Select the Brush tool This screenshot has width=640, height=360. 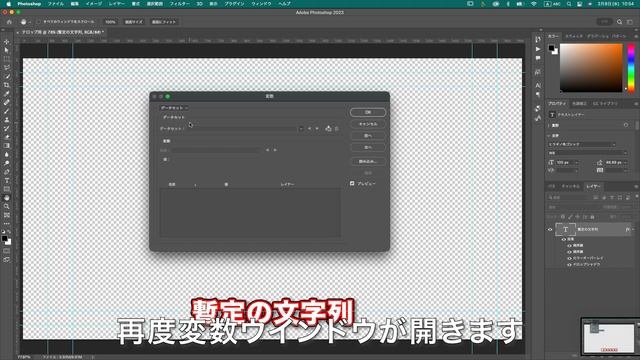pyautogui.click(x=7, y=111)
